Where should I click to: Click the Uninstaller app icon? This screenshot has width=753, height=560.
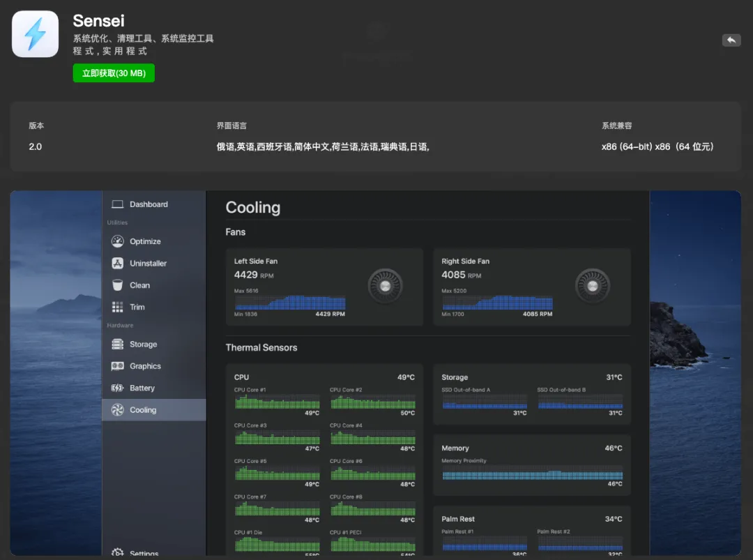point(118,263)
